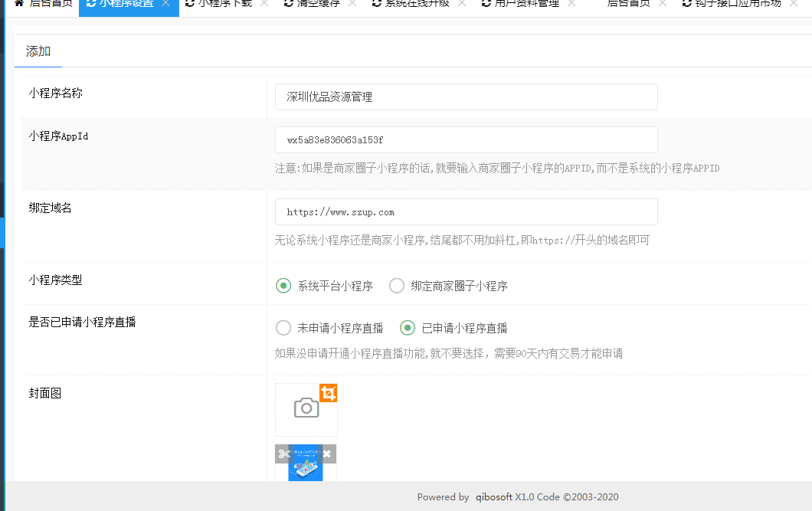This screenshot has width=812, height=511.
Task: Select the 系统平台小程序 radio option
Action: point(283,286)
